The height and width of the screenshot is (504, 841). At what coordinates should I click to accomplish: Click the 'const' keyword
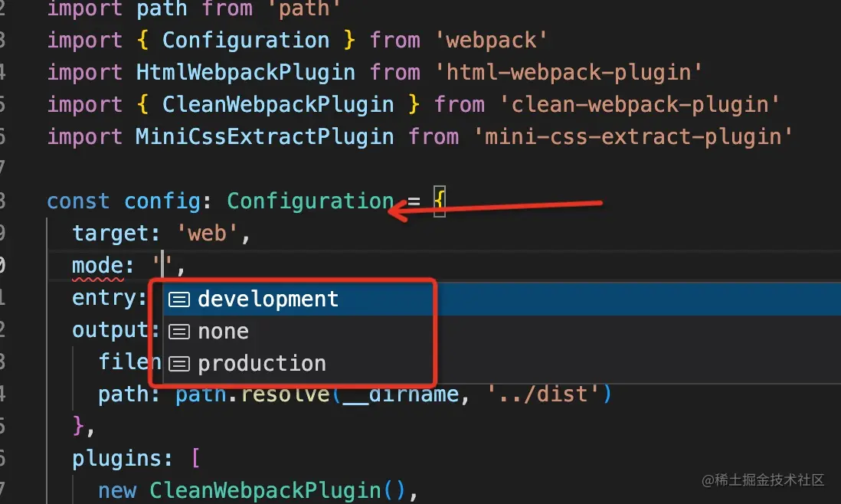pos(78,201)
